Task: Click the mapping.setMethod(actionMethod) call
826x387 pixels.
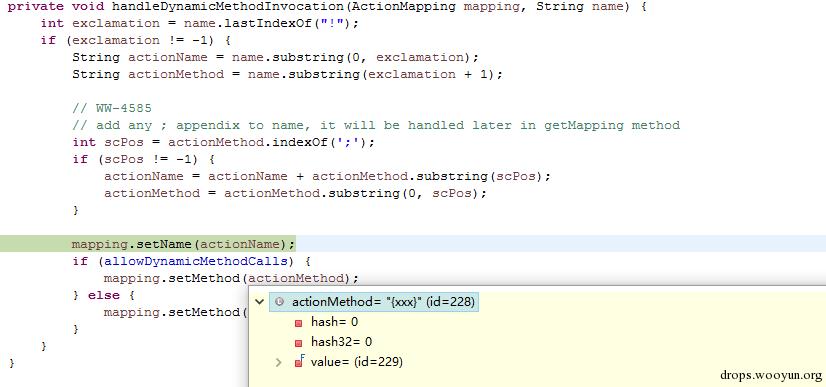Action: pos(231,278)
